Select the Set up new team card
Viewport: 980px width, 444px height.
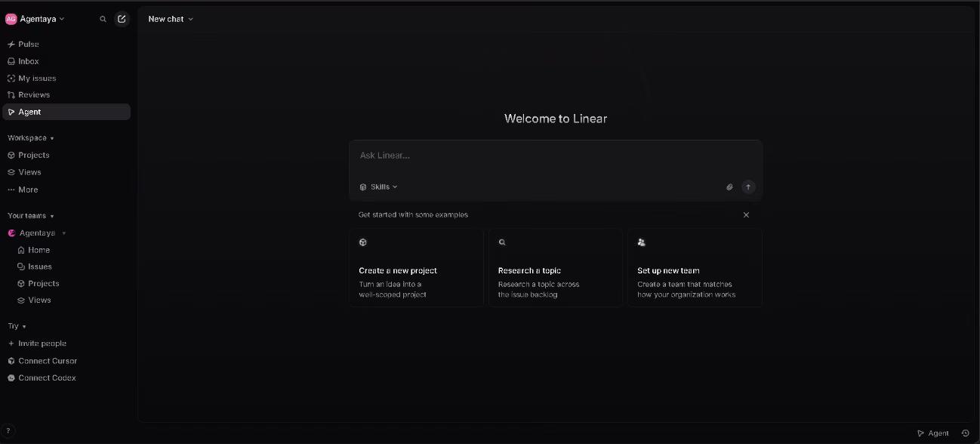(x=695, y=268)
